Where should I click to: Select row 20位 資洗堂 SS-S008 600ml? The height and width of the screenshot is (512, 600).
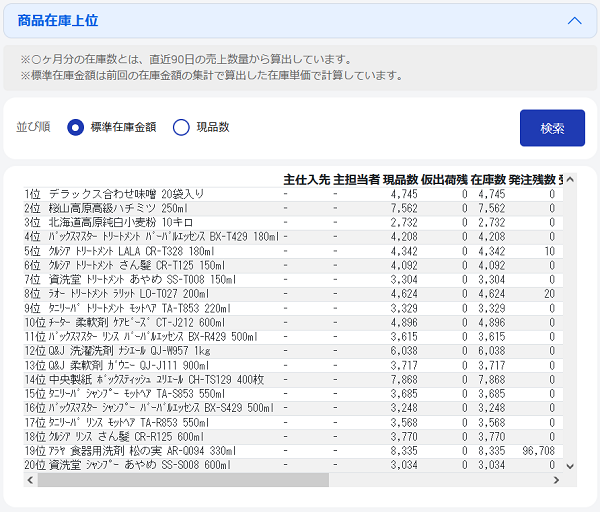[293, 465]
